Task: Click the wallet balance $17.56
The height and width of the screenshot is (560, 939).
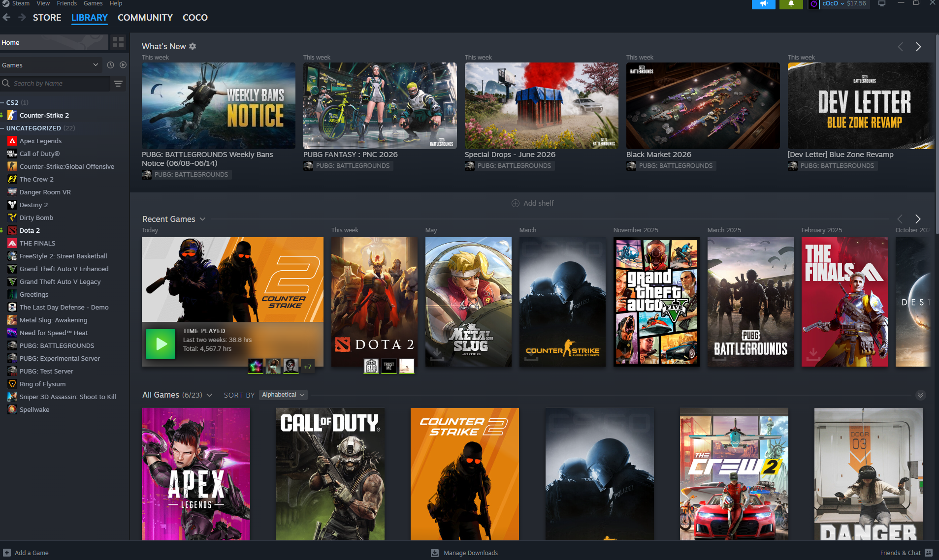Action: tap(856, 3)
